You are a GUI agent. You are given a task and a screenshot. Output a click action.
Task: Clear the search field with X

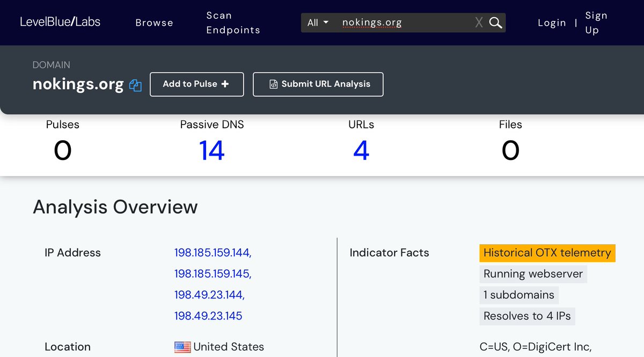click(x=479, y=23)
